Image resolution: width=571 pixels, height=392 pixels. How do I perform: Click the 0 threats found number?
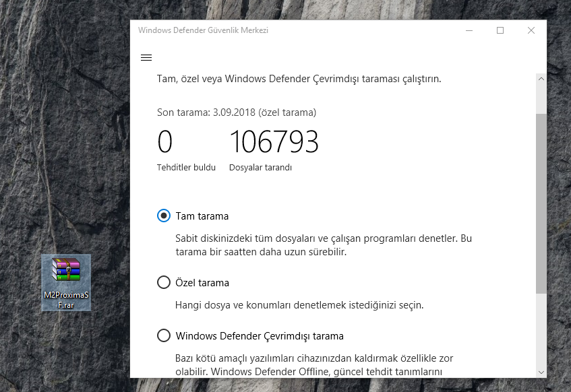tap(164, 141)
